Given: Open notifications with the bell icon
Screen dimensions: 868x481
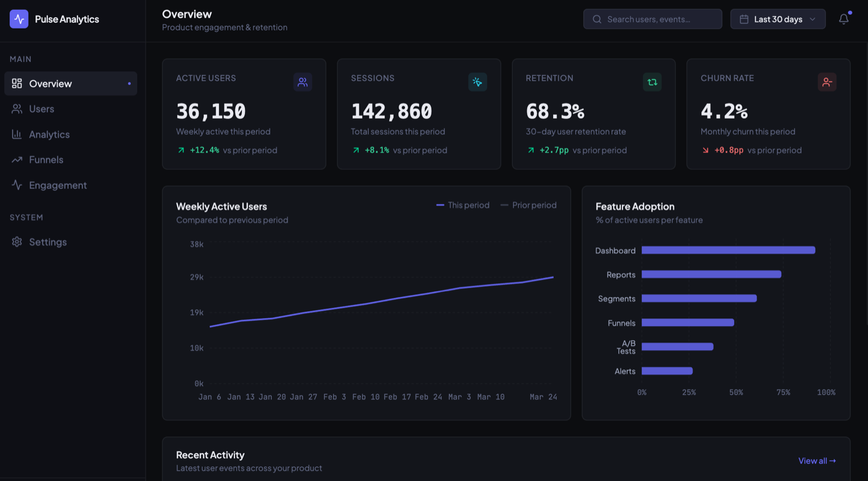Looking at the screenshot, I should click(844, 19).
